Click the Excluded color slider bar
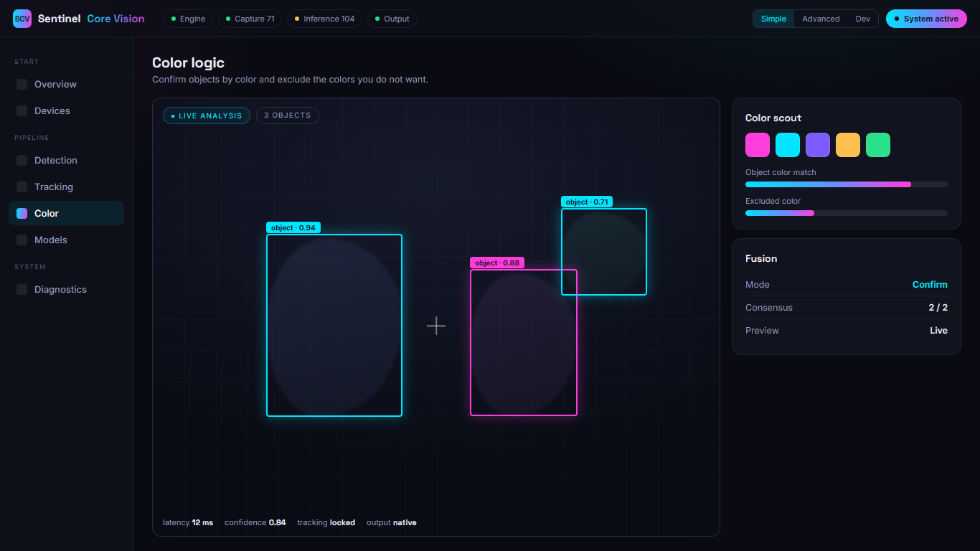The image size is (980, 551). 847,213
